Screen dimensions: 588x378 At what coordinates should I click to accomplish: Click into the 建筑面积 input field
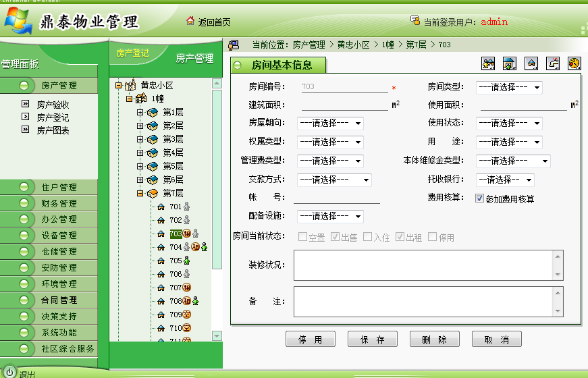click(344, 105)
